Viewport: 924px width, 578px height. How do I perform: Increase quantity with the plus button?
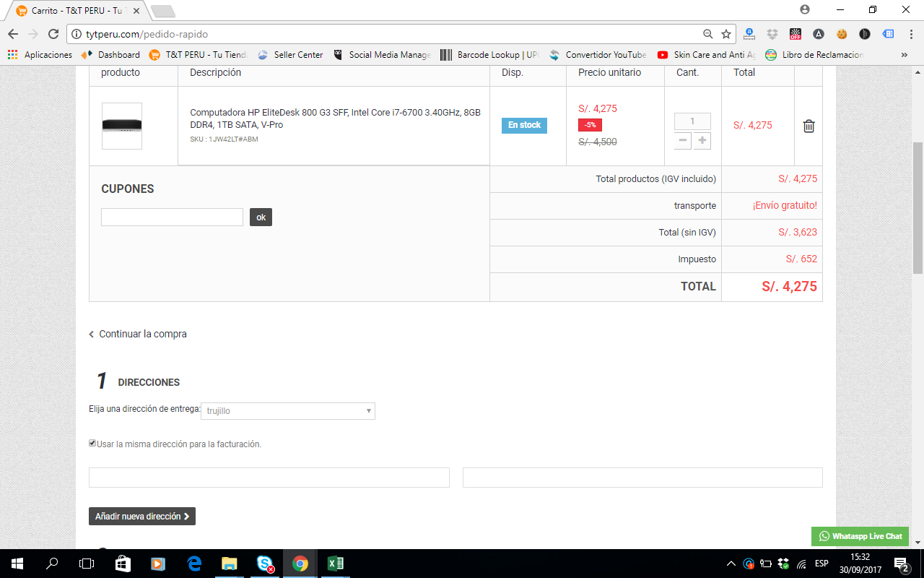click(702, 140)
